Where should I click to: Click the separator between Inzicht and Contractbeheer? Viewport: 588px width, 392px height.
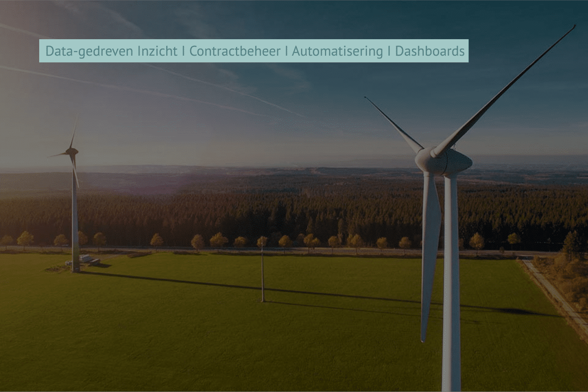(183, 51)
